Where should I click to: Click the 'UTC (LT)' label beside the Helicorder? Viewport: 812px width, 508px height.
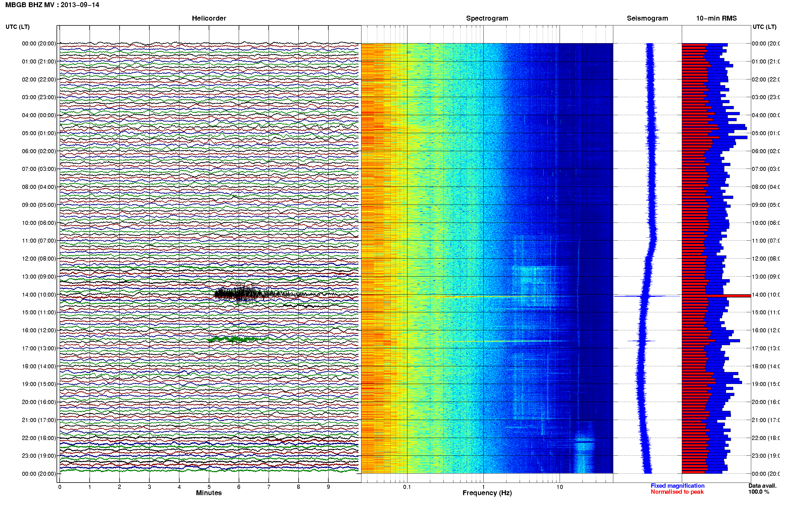pyautogui.click(x=17, y=27)
